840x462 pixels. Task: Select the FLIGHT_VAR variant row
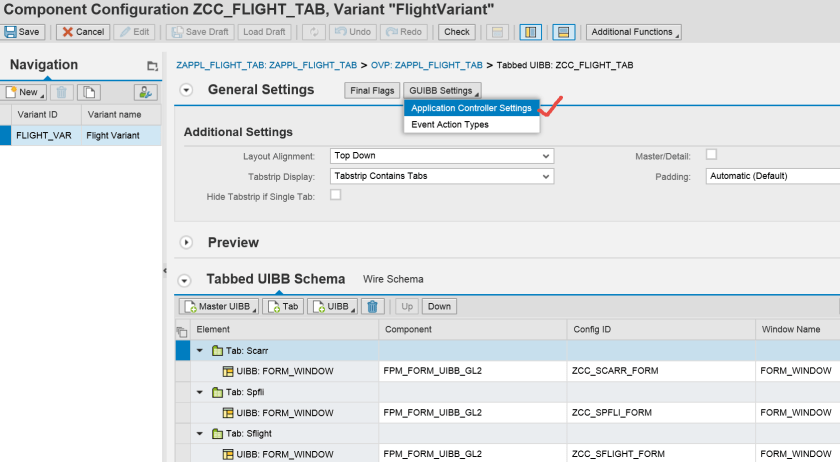pyautogui.click(x=44, y=134)
